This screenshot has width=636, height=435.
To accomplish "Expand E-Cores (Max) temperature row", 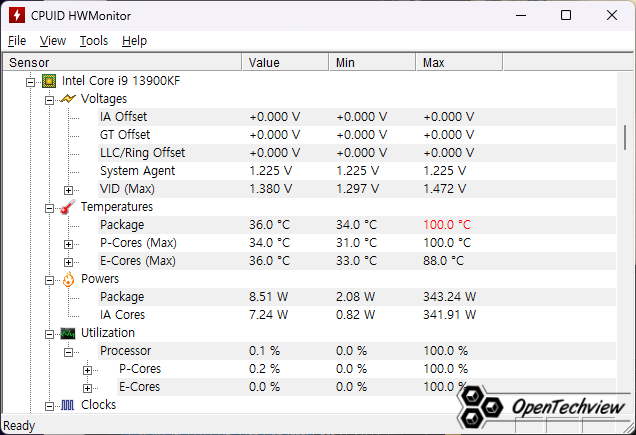I will [69, 262].
